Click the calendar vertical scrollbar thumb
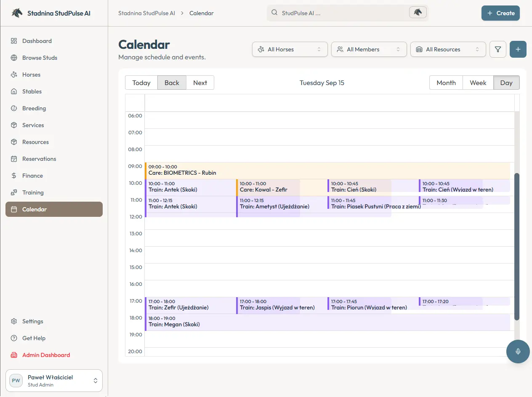This screenshot has height=397, width=532. (x=517, y=246)
